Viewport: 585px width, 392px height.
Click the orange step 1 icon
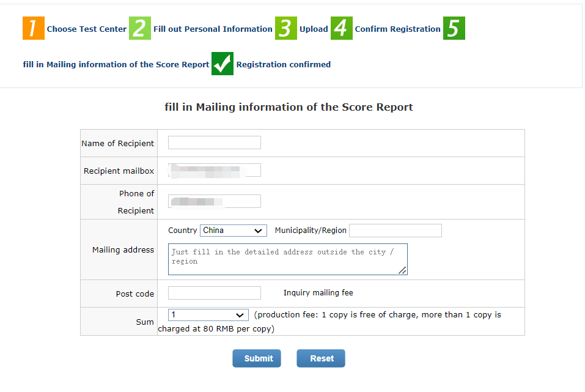coord(34,29)
